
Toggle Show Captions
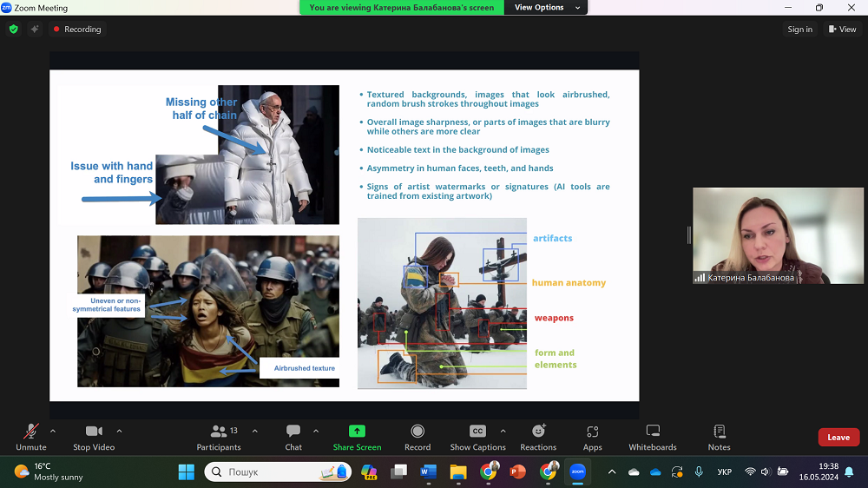pyautogui.click(x=477, y=432)
